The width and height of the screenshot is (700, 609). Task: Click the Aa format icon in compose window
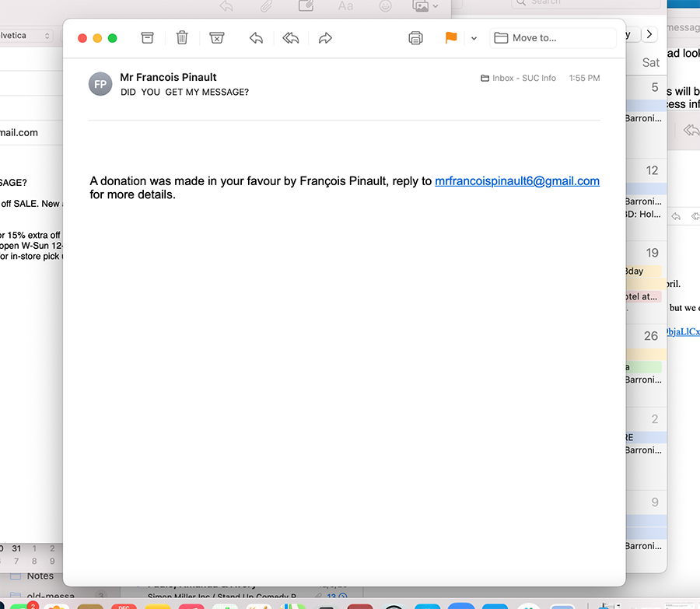[x=345, y=5]
